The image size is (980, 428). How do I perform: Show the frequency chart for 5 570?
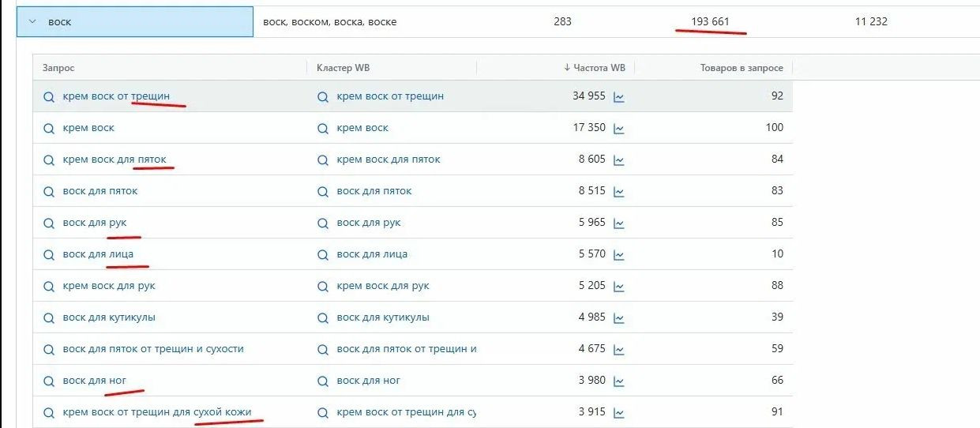619,255
